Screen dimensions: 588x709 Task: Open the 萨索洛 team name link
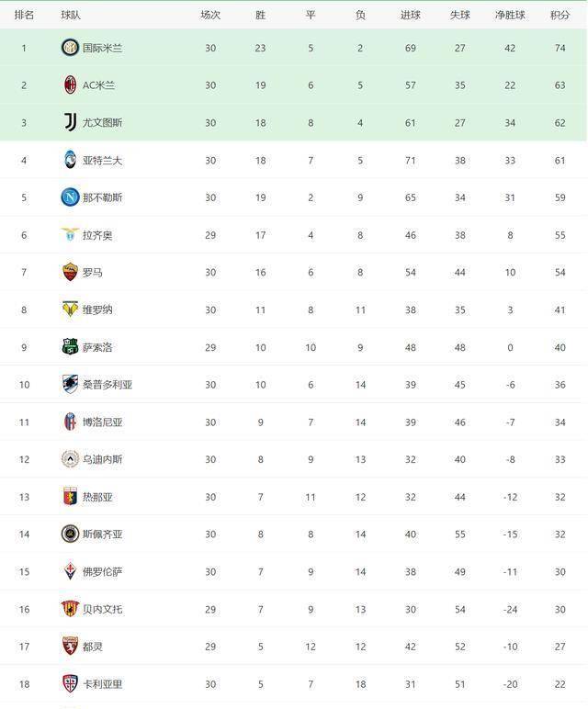[x=97, y=347]
